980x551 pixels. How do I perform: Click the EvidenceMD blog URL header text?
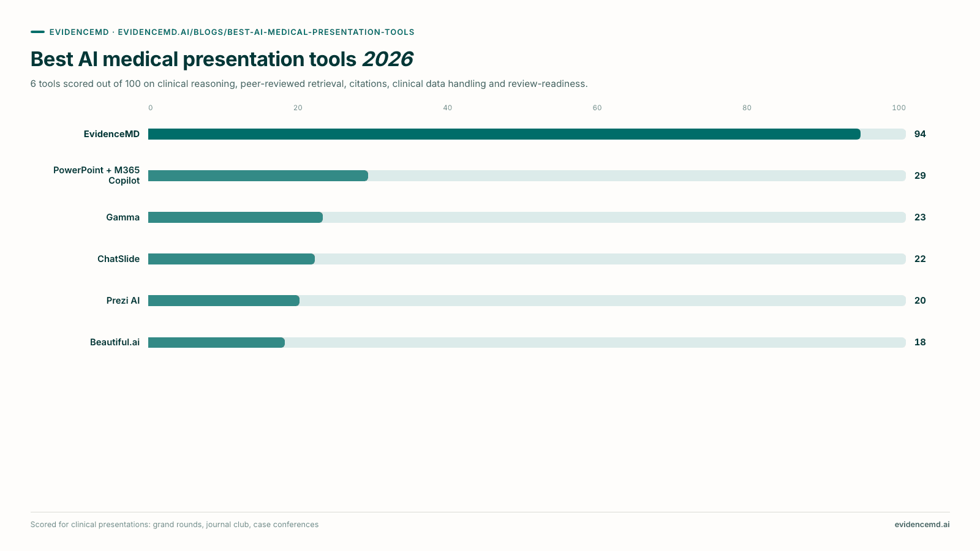232,32
